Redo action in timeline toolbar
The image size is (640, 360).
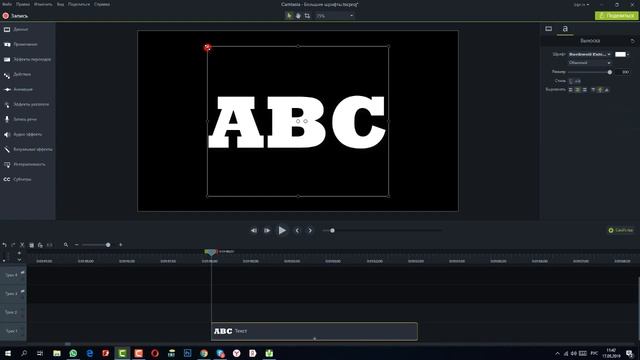(x=13, y=245)
